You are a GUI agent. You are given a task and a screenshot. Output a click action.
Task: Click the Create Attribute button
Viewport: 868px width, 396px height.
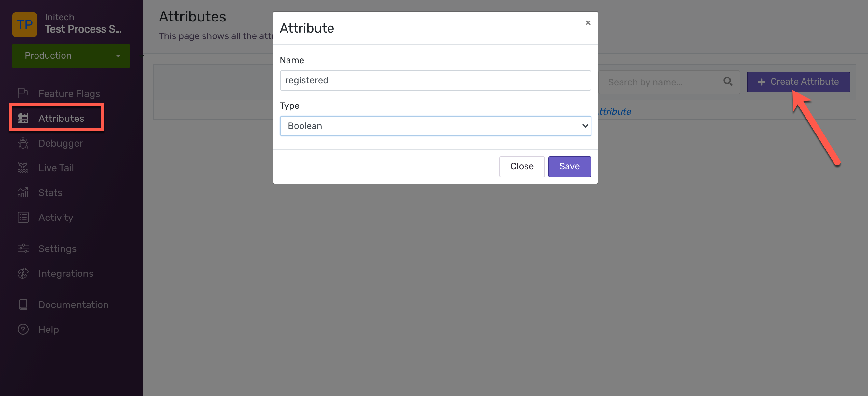coord(798,82)
